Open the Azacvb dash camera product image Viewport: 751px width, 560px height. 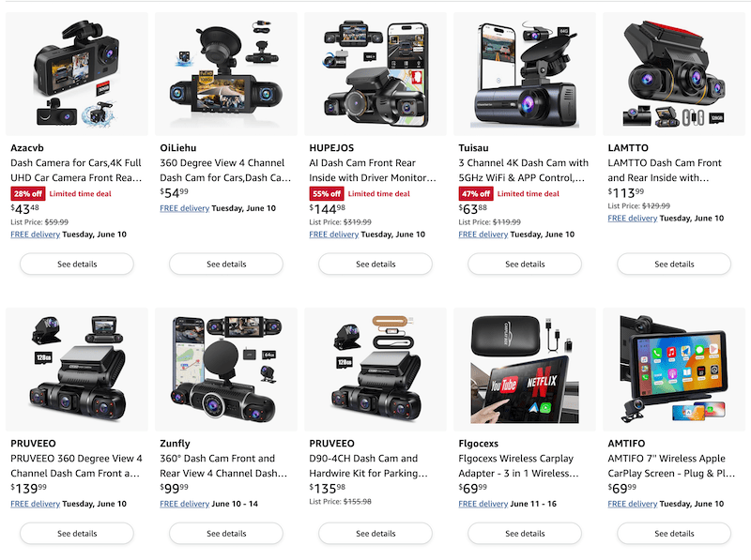[77, 74]
